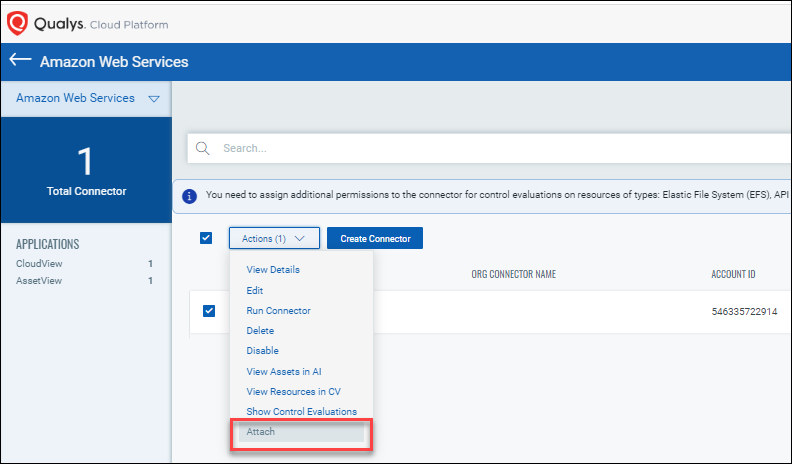The image size is (792, 464).
Task: Collapse the Actions (1) dropdown
Action: (274, 239)
